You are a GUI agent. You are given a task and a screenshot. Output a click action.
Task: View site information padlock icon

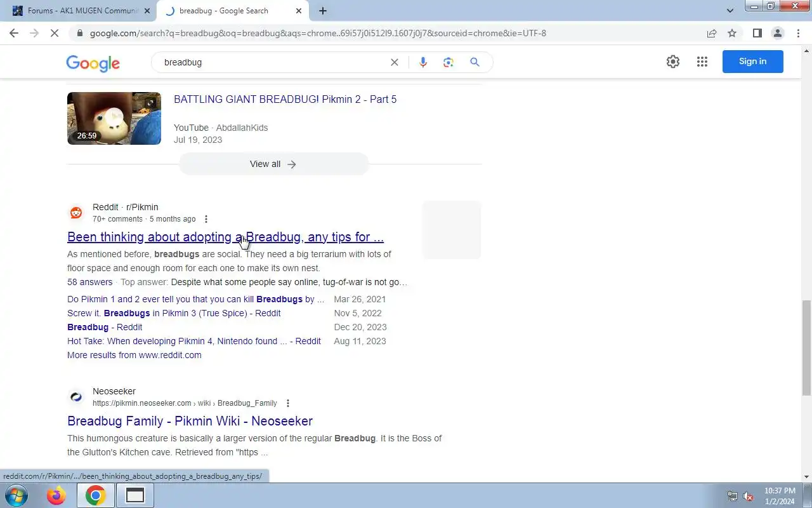coord(79,33)
